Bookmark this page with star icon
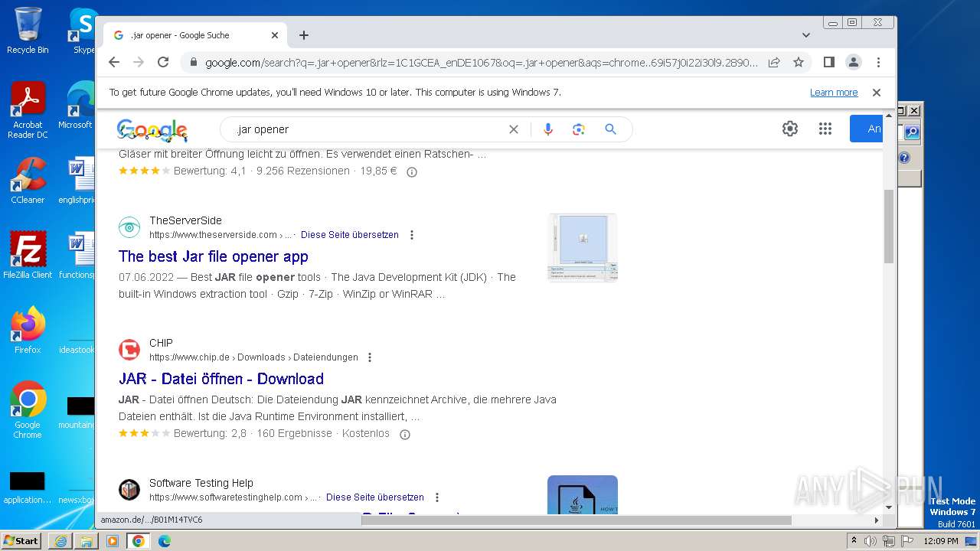Viewport: 980px width, 551px height. (799, 62)
